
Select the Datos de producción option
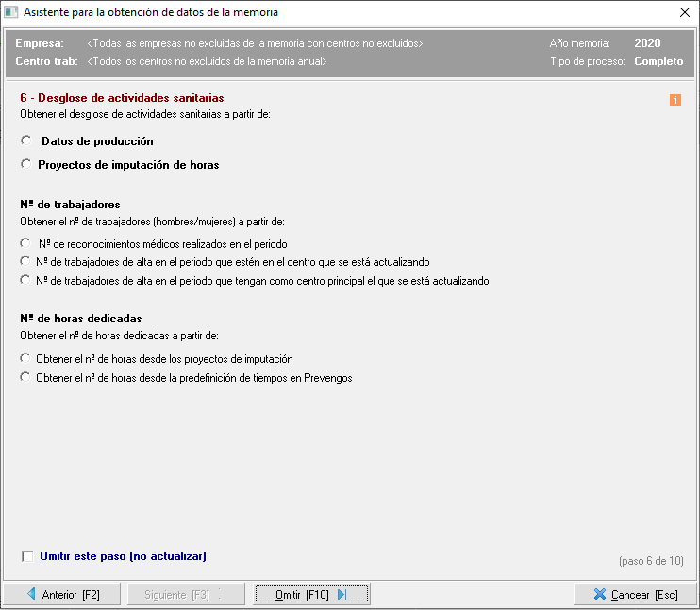[x=26, y=141]
